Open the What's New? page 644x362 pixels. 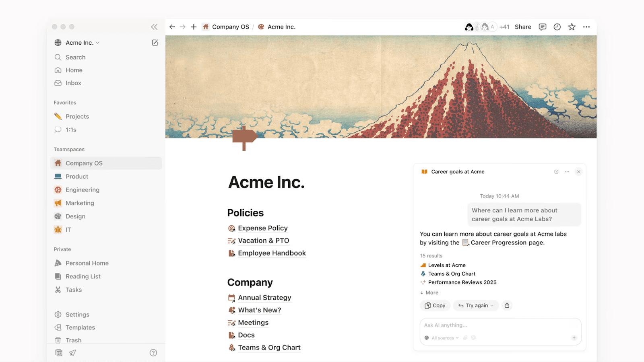point(254,310)
